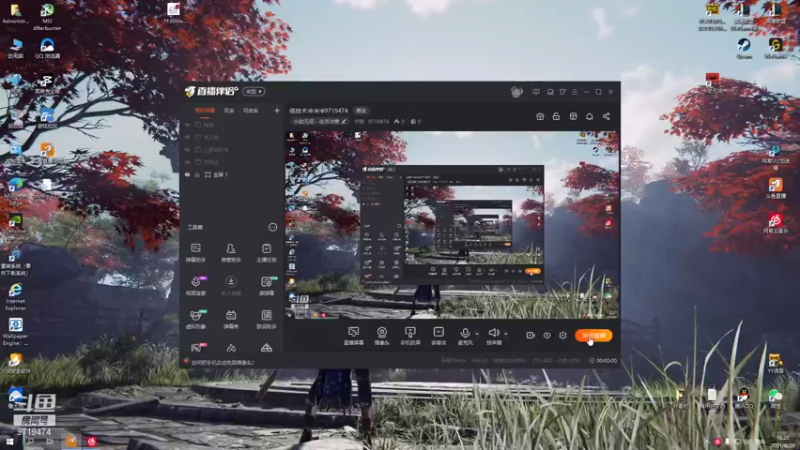Image resolution: width=800 pixels, height=450 pixels.
Task: Add the 摄像头 camera source
Action: point(382,336)
